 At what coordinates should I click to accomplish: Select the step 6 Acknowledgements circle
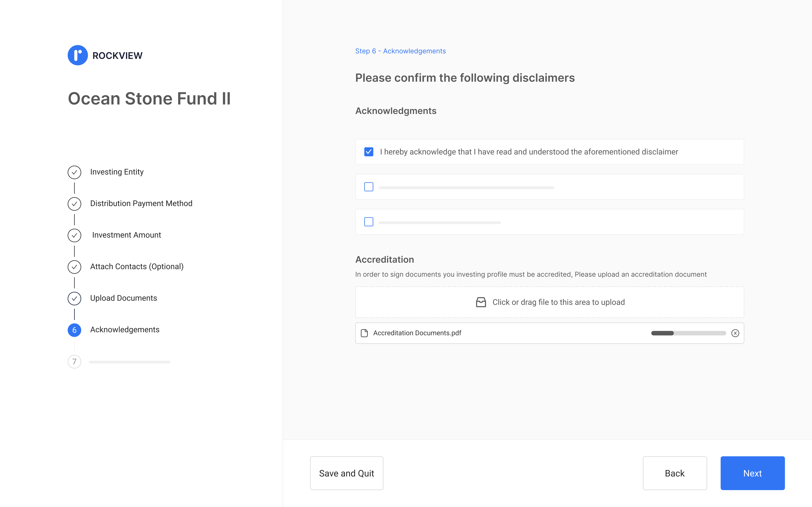click(x=74, y=330)
